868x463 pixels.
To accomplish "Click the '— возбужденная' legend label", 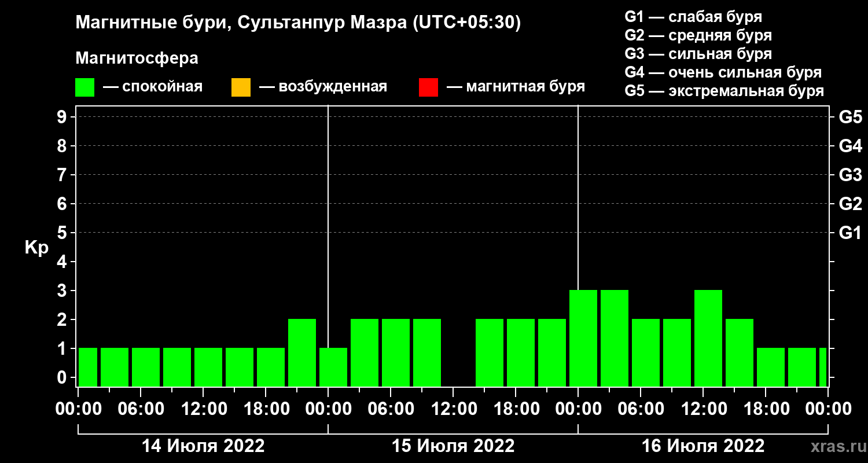I will (323, 87).
